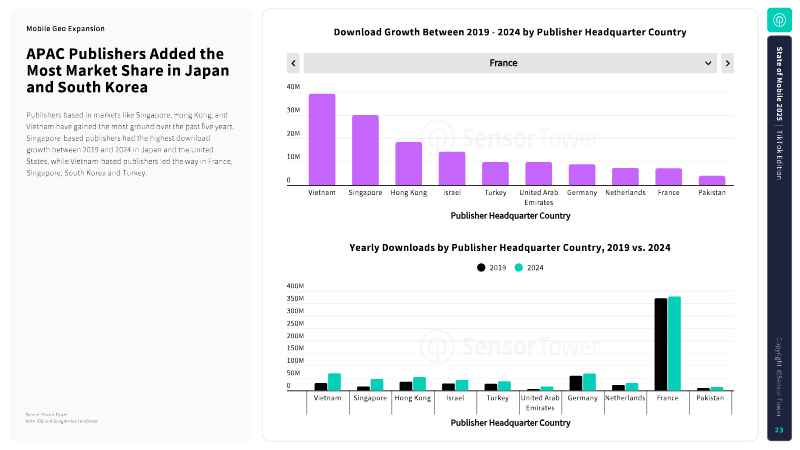Click the page number 23 badge
The image size is (800, 450).
[779, 430]
